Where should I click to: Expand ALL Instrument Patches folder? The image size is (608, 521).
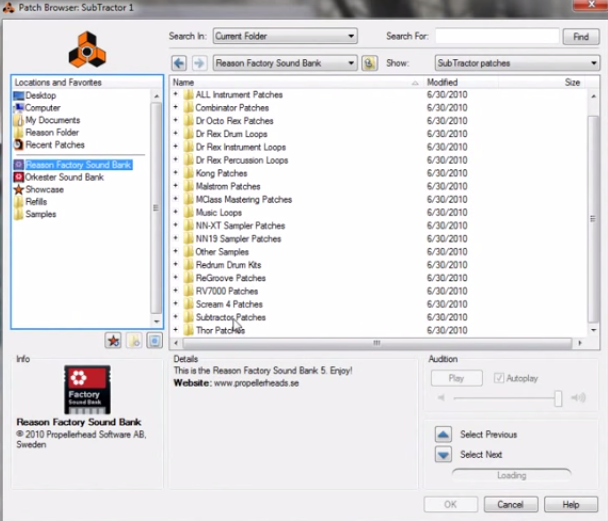[176, 94]
